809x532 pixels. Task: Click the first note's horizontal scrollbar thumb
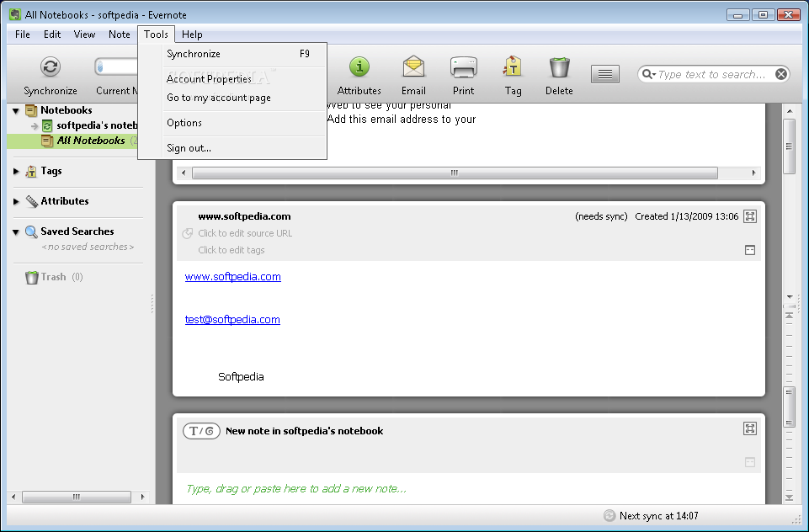pyautogui.click(x=455, y=173)
